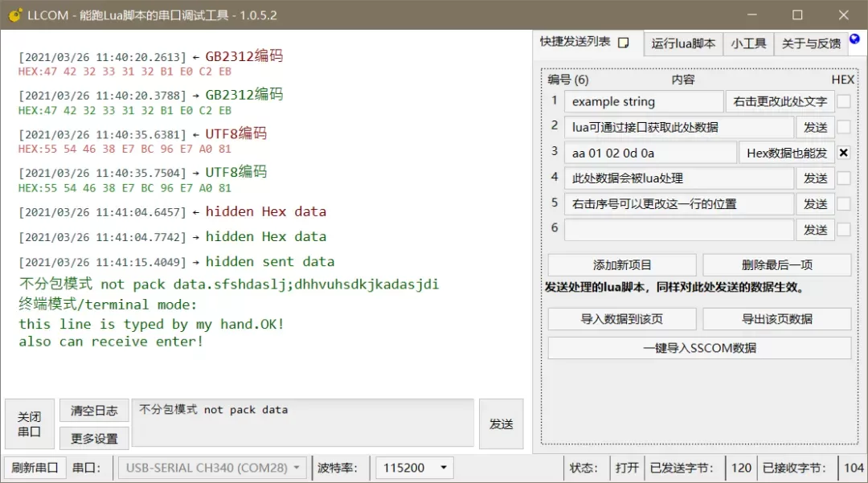Maximize the LLCOM window
The width and height of the screenshot is (868, 483).
point(797,15)
